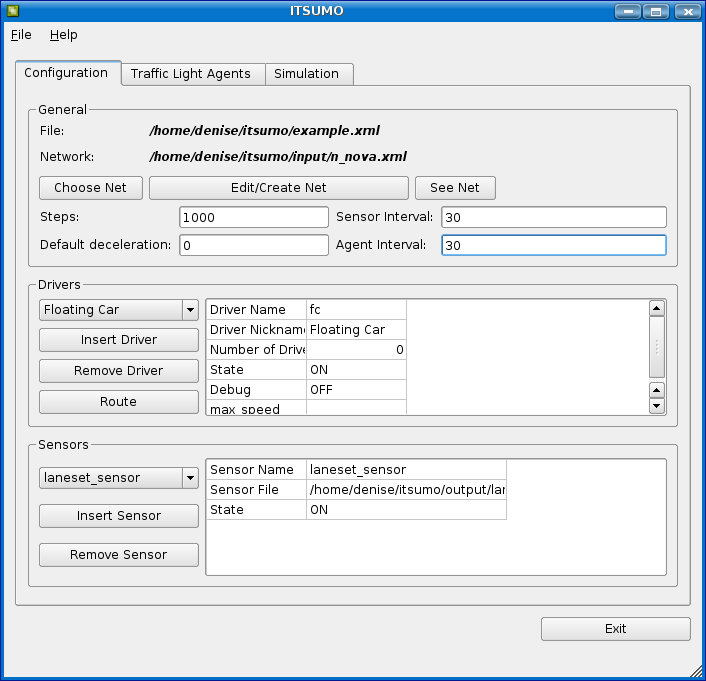
Task: Open the Route button for driver
Action: [x=118, y=402]
